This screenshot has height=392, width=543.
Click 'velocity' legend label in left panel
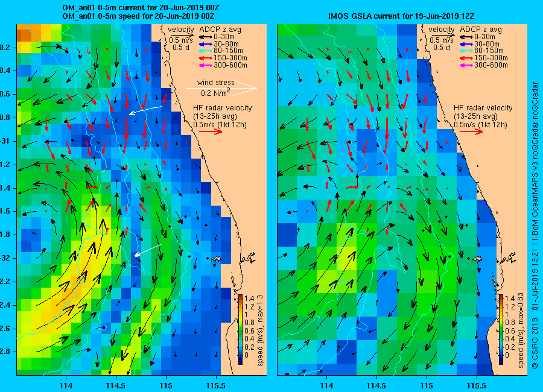(x=181, y=30)
